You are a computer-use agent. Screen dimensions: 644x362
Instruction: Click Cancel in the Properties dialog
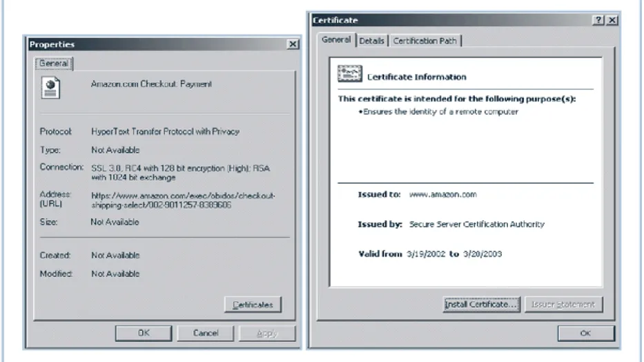[x=206, y=333]
